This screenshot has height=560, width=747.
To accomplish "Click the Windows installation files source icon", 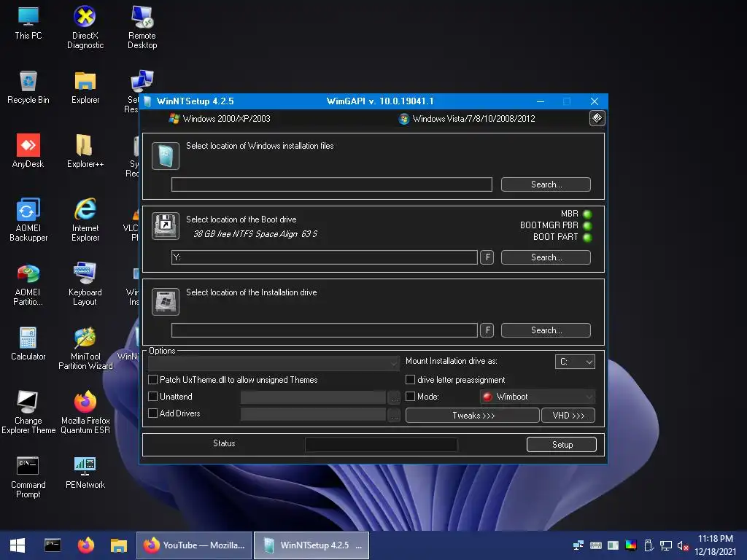I will tap(166, 156).
